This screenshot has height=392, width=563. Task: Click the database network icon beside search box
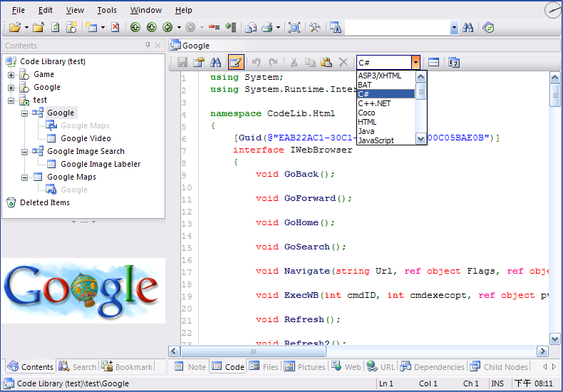pyautogui.click(x=336, y=27)
